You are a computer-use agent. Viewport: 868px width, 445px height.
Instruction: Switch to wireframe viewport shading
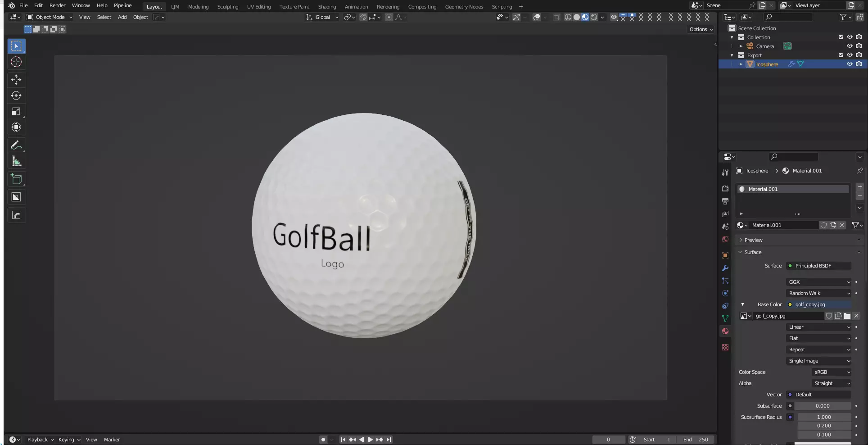[568, 17]
